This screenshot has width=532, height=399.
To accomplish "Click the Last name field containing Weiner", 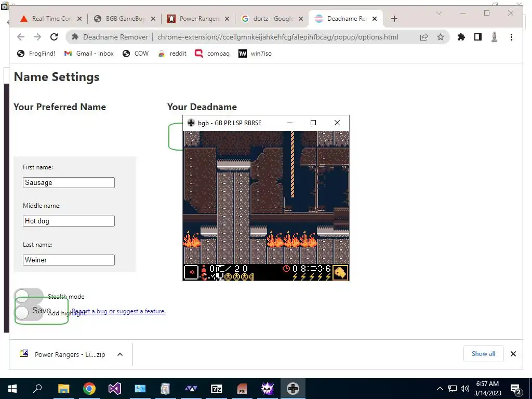I will click(69, 260).
